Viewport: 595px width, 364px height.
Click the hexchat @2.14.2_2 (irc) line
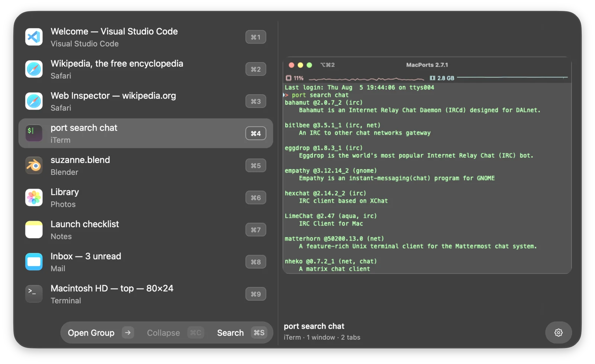tap(325, 193)
